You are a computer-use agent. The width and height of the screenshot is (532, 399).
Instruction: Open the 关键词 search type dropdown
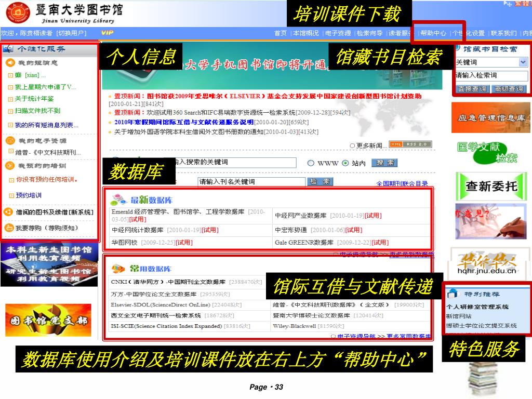(x=523, y=62)
